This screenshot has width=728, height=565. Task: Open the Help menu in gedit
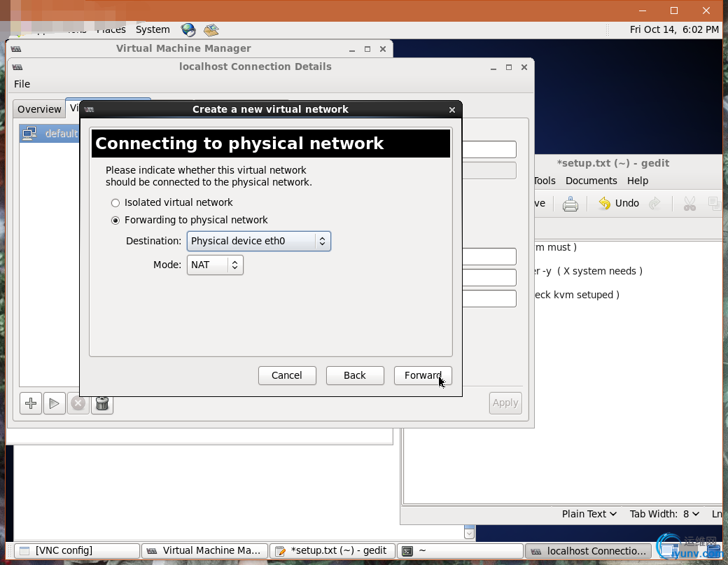[x=638, y=181]
